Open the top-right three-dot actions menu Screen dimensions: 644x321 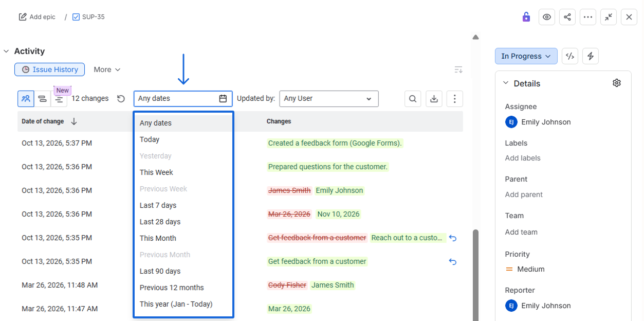pyautogui.click(x=588, y=17)
